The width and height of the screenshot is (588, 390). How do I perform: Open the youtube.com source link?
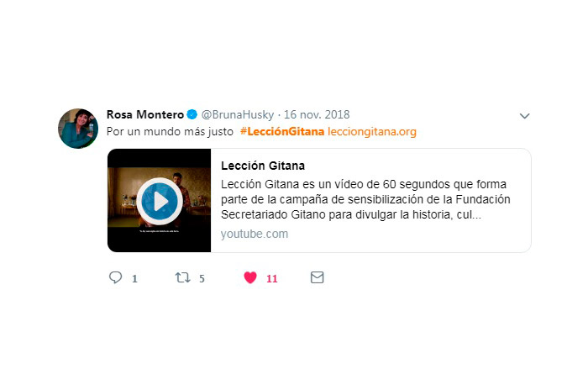click(255, 234)
